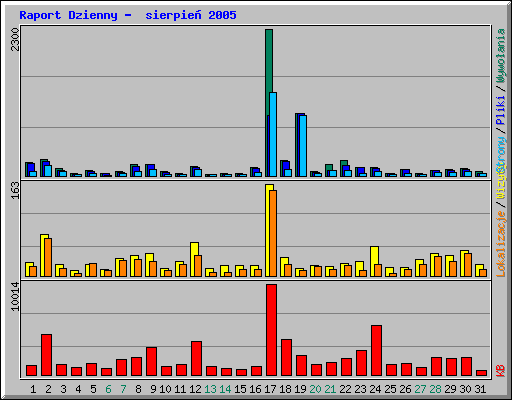The height and width of the screenshot is (400, 512).
Task: Click the red KB bar for day 12
Action: pos(196,358)
